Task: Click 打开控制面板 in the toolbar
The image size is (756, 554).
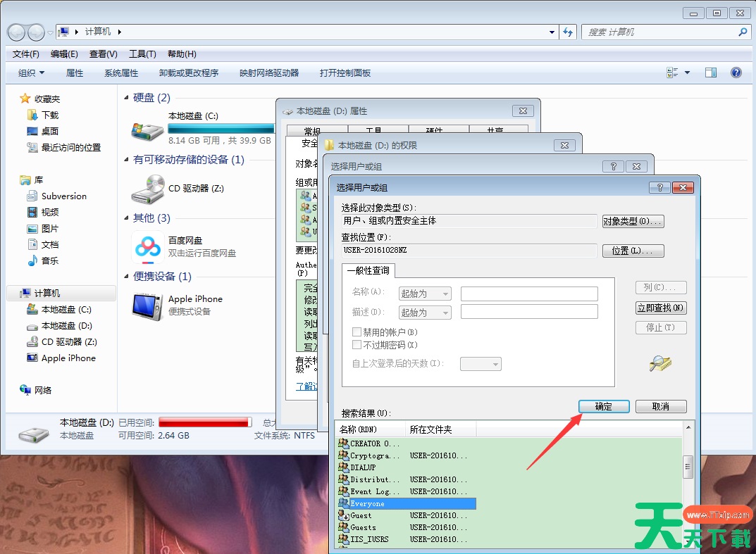Action: (x=345, y=73)
